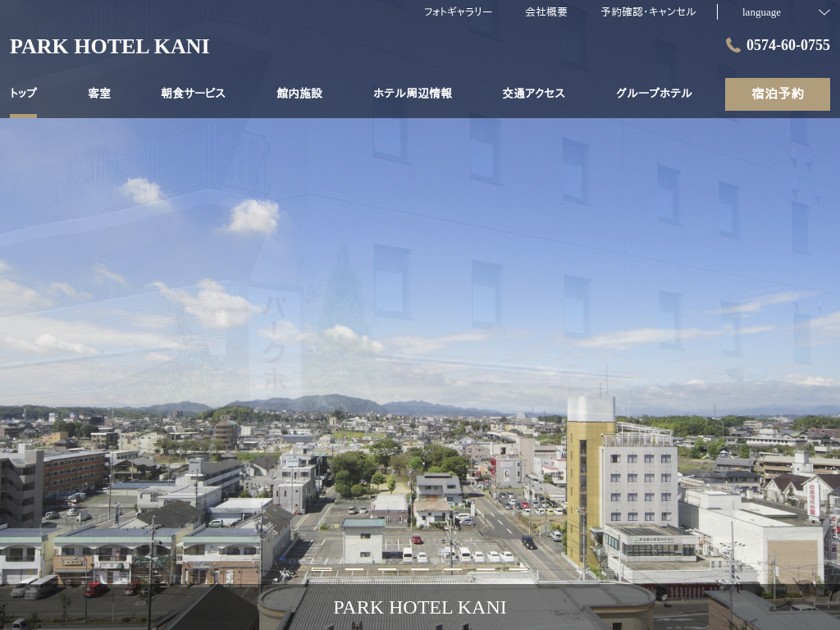Open the 会社概要 link
The image size is (840, 630).
point(546,11)
